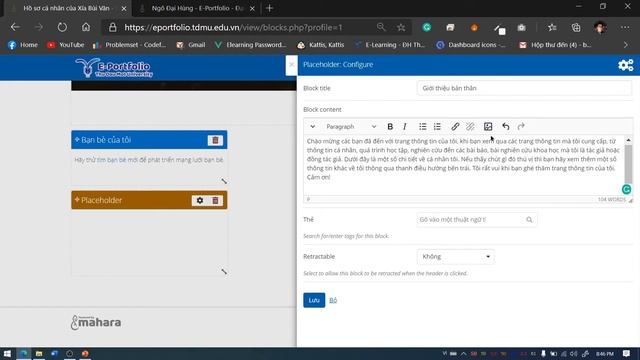Click the E-Portfolio logo
The image size is (640, 360).
(x=114, y=68)
